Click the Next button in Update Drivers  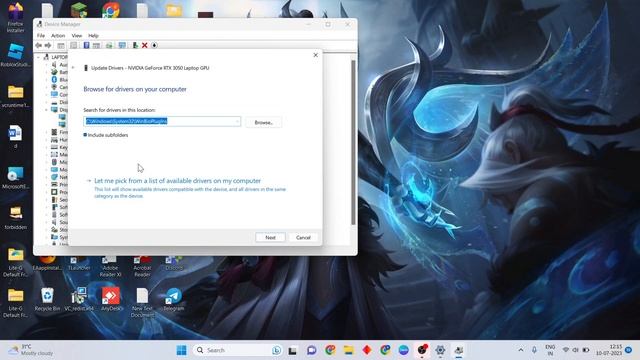270,238
